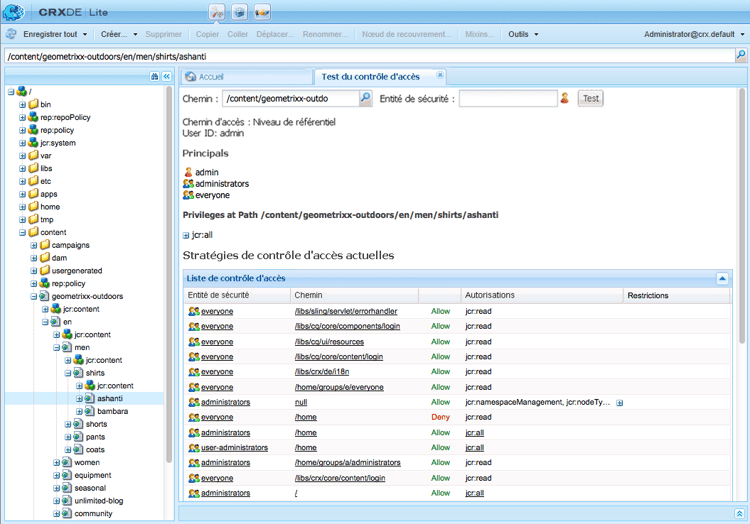
Task: Open the third header switcher icon
Action: tap(262, 12)
